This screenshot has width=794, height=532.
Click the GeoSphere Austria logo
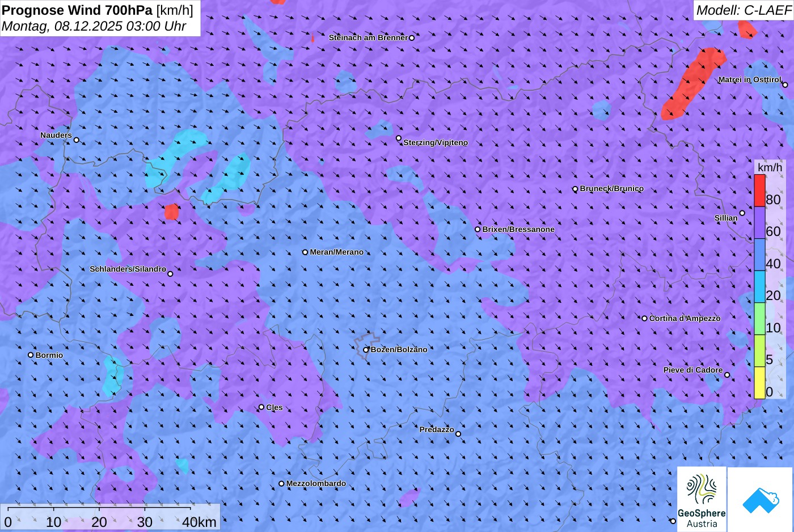click(x=702, y=499)
